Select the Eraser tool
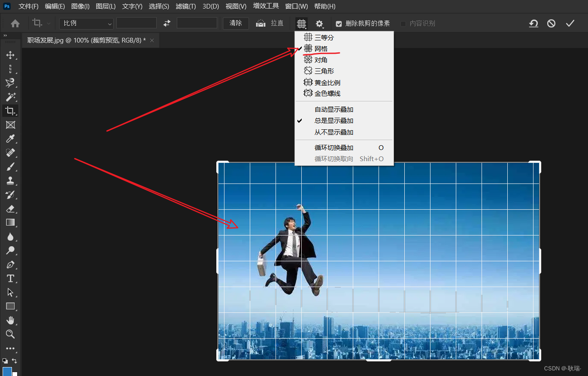Image resolution: width=588 pixels, height=376 pixels. pos(10,208)
